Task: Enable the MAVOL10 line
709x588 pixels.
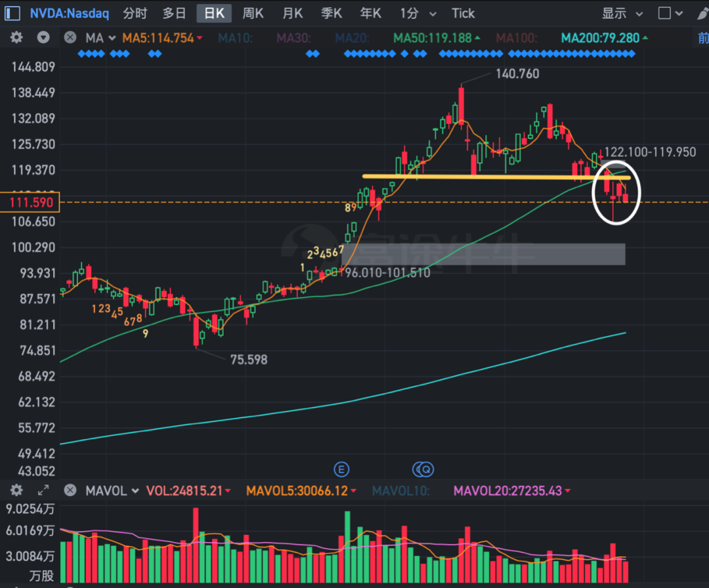Action: [x=400, y=490]
